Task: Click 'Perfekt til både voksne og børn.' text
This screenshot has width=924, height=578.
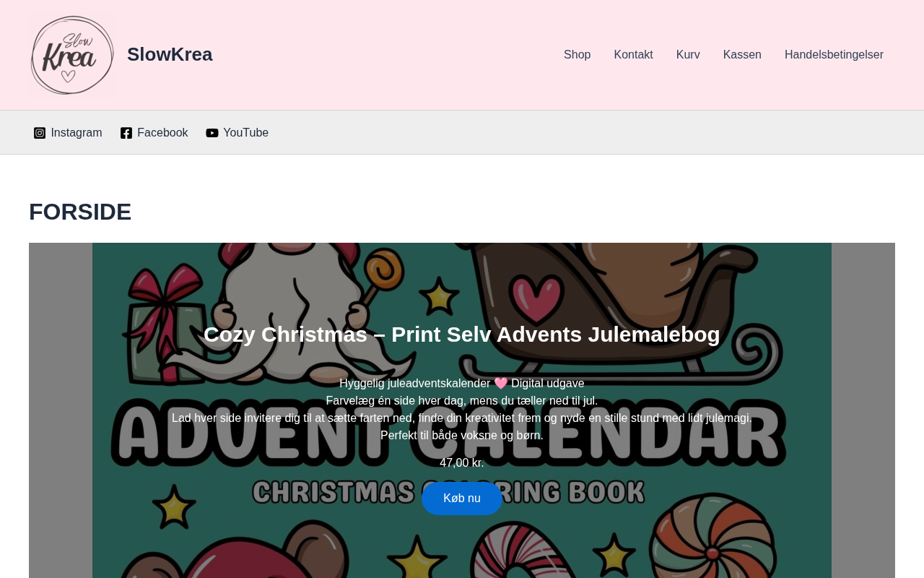Action: coord(462,436)
